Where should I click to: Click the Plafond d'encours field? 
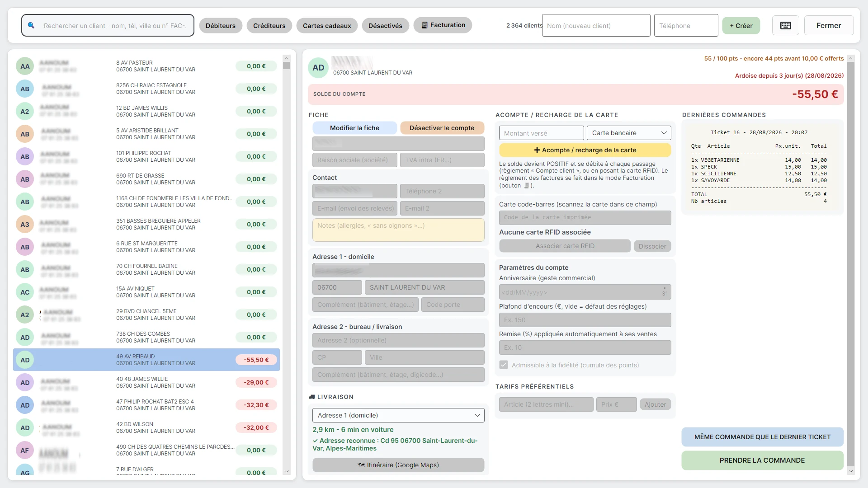coord(585,320)
